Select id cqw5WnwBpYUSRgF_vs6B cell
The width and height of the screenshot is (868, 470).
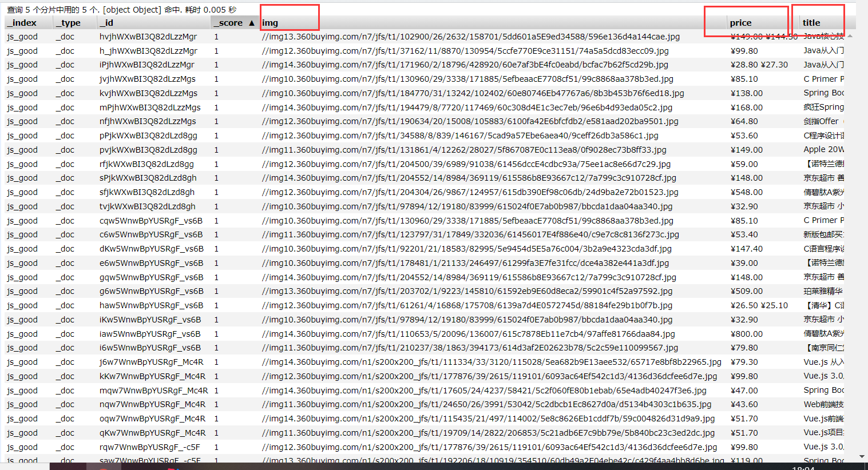(151, 221)
